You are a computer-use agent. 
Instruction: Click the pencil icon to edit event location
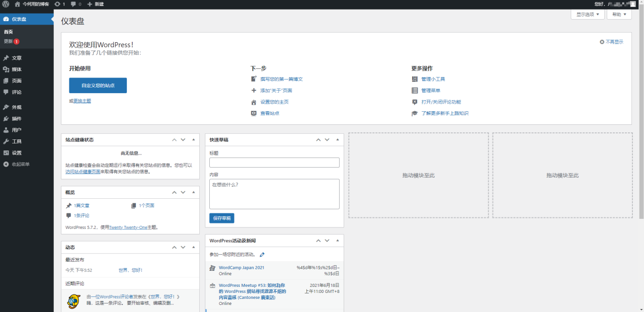262,255
